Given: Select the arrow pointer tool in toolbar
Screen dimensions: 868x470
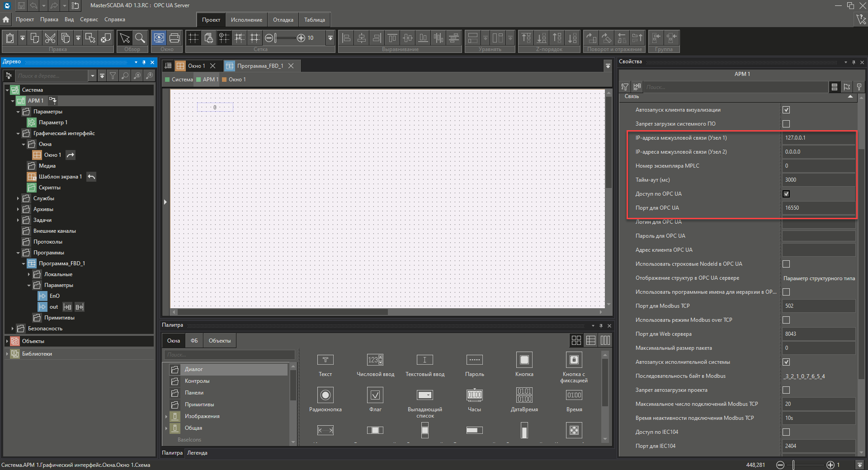Looking at the screenshot, I should coord(125,38).
